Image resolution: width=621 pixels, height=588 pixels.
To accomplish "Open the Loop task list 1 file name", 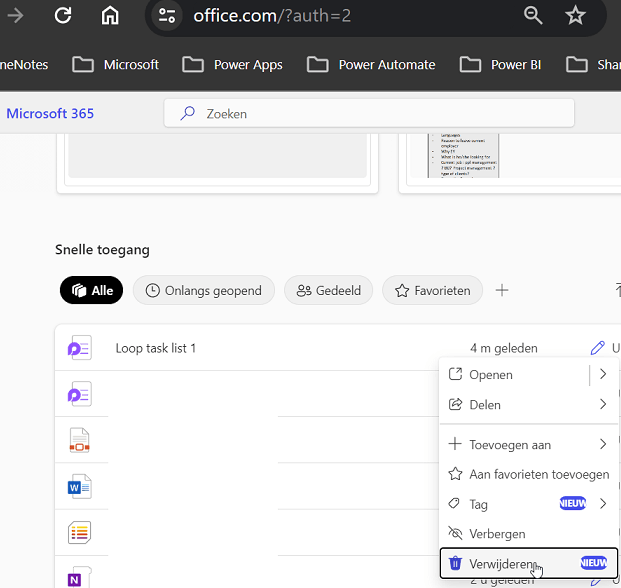I will [x=156, y=348].
